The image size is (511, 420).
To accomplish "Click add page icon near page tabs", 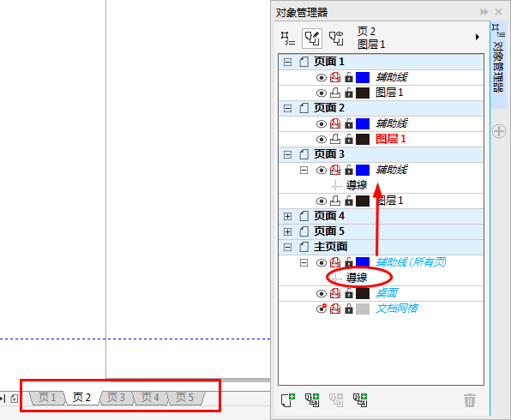I will click(14, 399).
